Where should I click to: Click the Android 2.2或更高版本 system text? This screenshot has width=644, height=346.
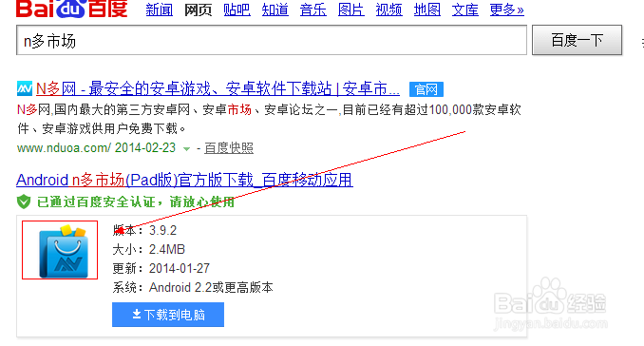211,287
